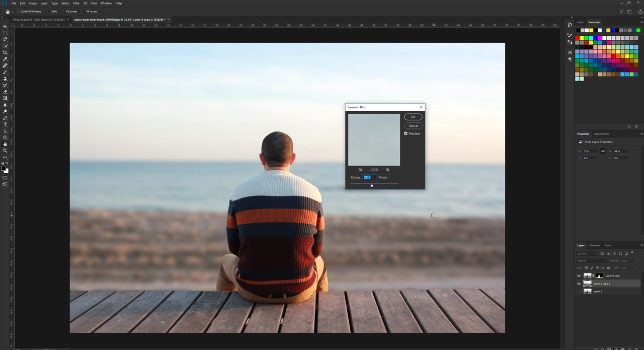This screenshot has width=644, height=350.
Task: Select the Ellipse shape tool
Action: click(6, 137)
